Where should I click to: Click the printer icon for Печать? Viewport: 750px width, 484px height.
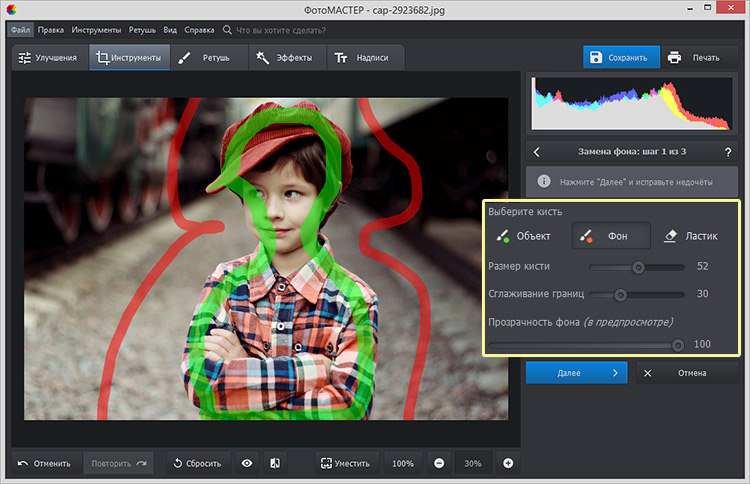(x=675, y=58)
